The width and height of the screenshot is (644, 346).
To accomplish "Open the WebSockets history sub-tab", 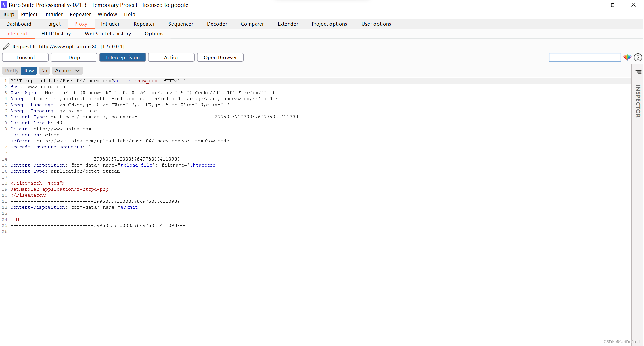I will 108,34.
